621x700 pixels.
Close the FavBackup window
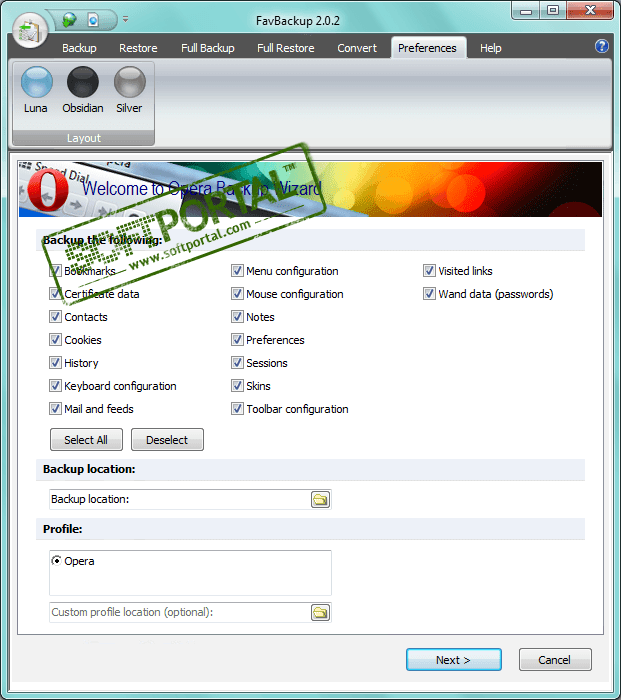coord(590,11)
